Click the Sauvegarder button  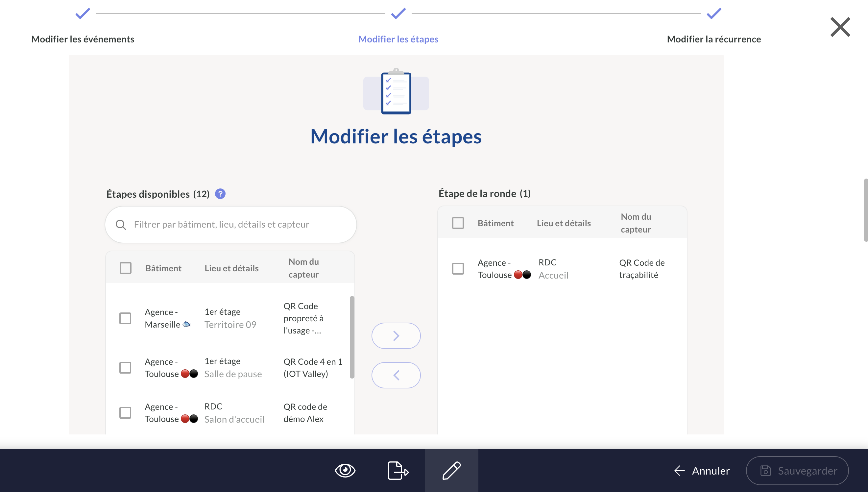point(797,470)
